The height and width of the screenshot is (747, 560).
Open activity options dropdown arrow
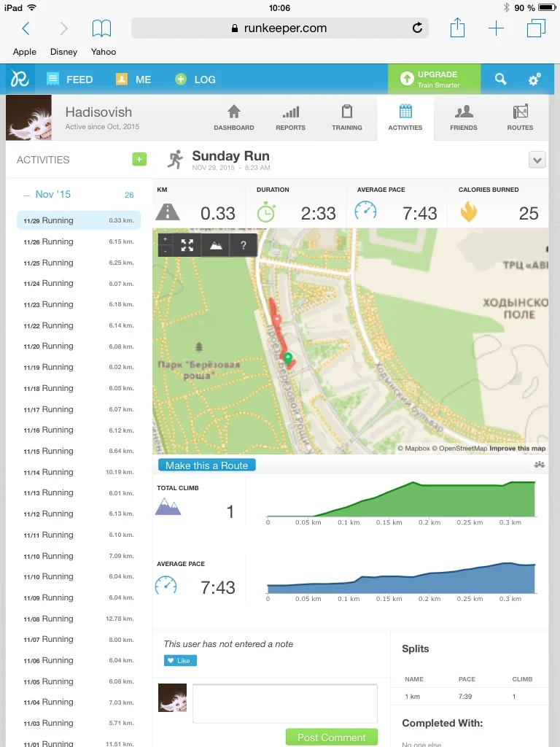537,160
